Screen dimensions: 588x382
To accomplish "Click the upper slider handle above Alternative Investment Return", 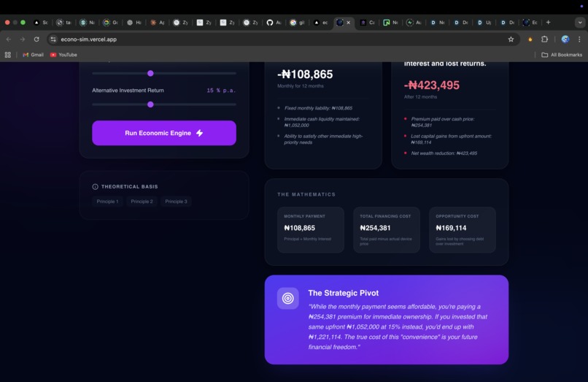I will point(150,73).
